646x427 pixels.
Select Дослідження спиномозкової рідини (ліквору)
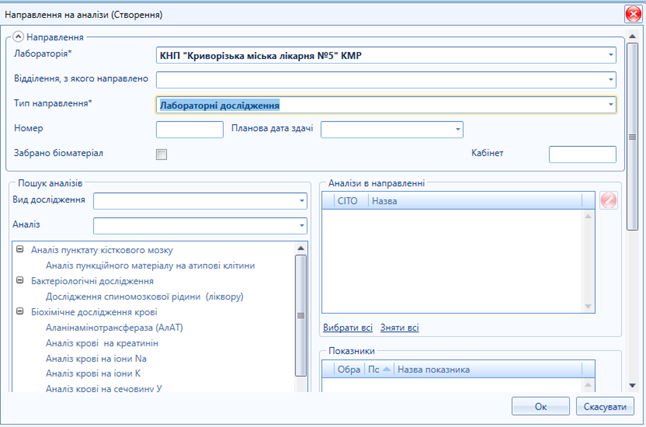point(144,296)
